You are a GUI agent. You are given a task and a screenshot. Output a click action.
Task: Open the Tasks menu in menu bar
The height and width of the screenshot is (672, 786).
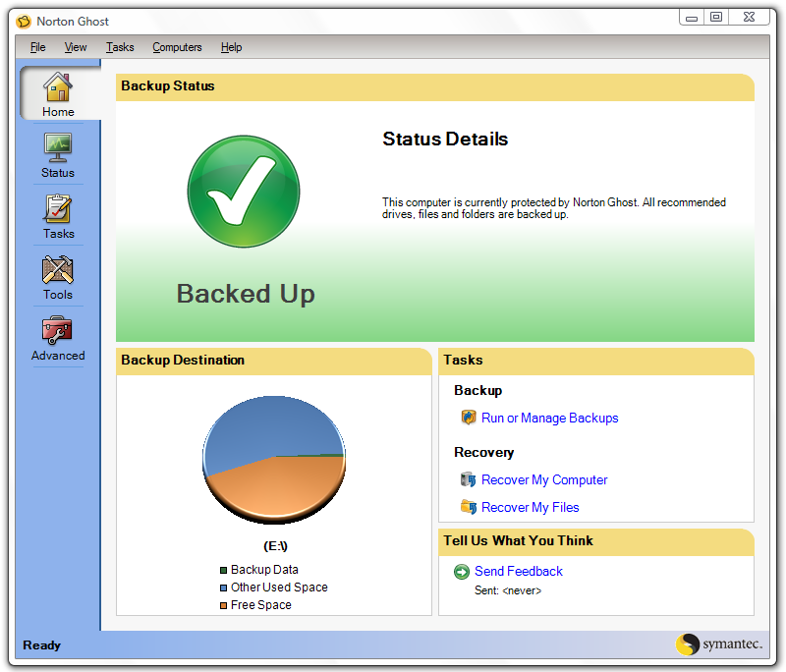(120, 47)
